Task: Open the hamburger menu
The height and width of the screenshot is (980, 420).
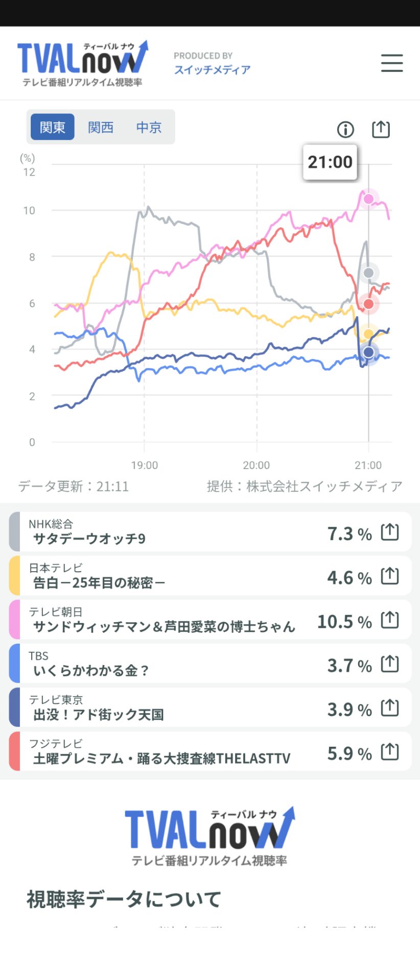Action: [x=392, y=63]
